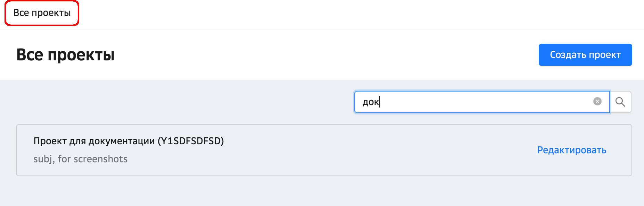Image resolution: width=644 pixels, height=206 pixels.
Task: Clear the search field with the X icon
Action: pyautogui.click(x=597, y=101)
